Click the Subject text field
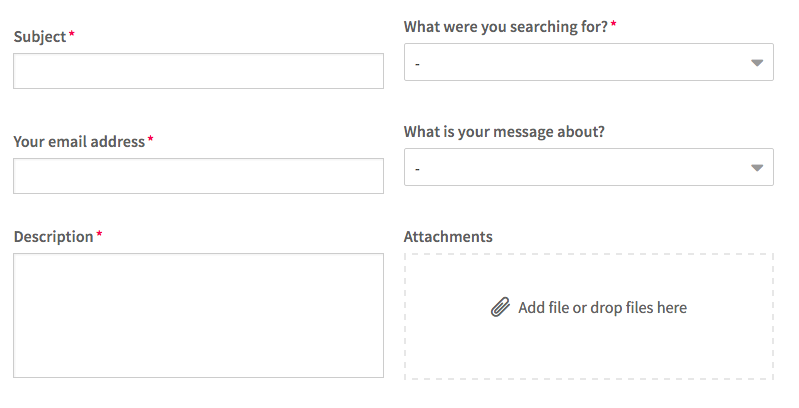The width and height of the screenshot is (799, 408). pos(198,71)
